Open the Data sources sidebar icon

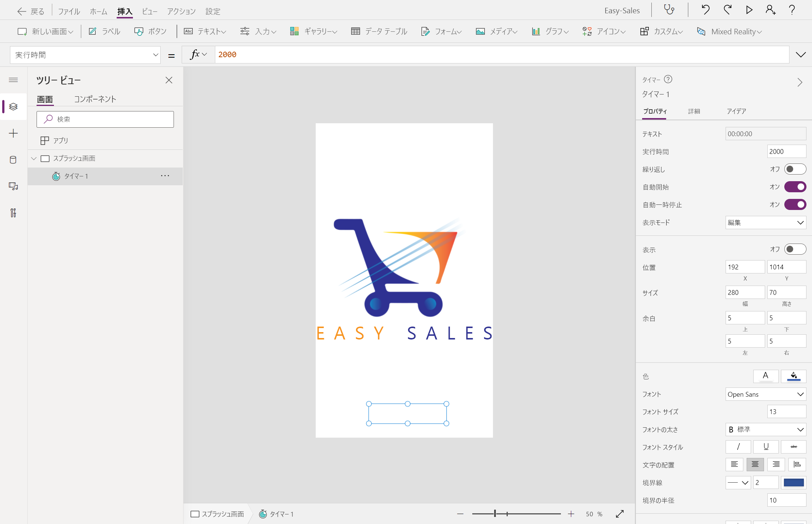(13, 160)
